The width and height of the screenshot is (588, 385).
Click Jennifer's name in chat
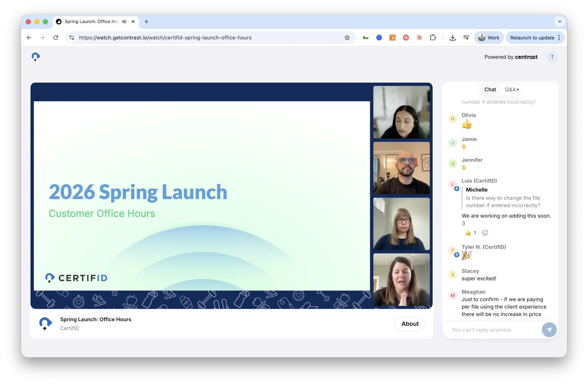pos(472,160)
